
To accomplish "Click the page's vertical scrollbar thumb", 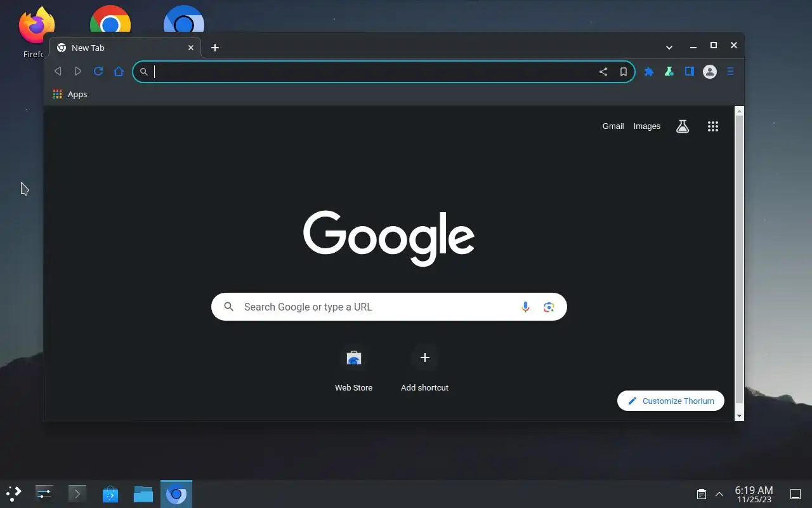I will pos(739,259).
